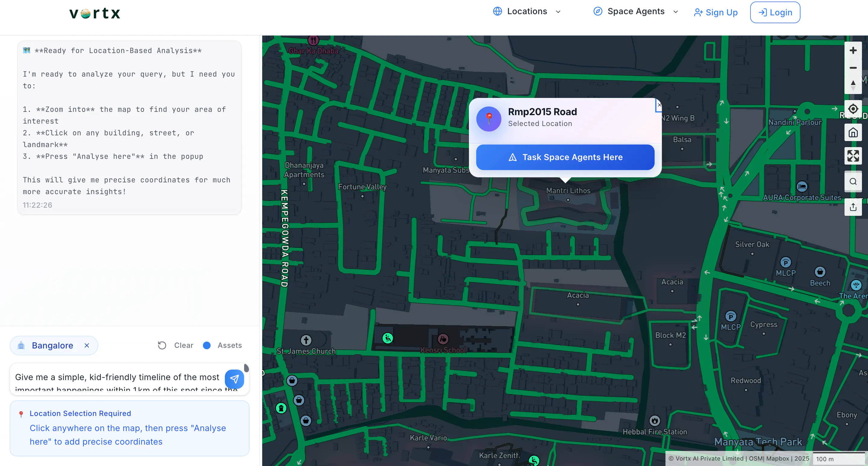868x466 pixels.
Task: Select the Redwood building label
Action: (746, 380)
